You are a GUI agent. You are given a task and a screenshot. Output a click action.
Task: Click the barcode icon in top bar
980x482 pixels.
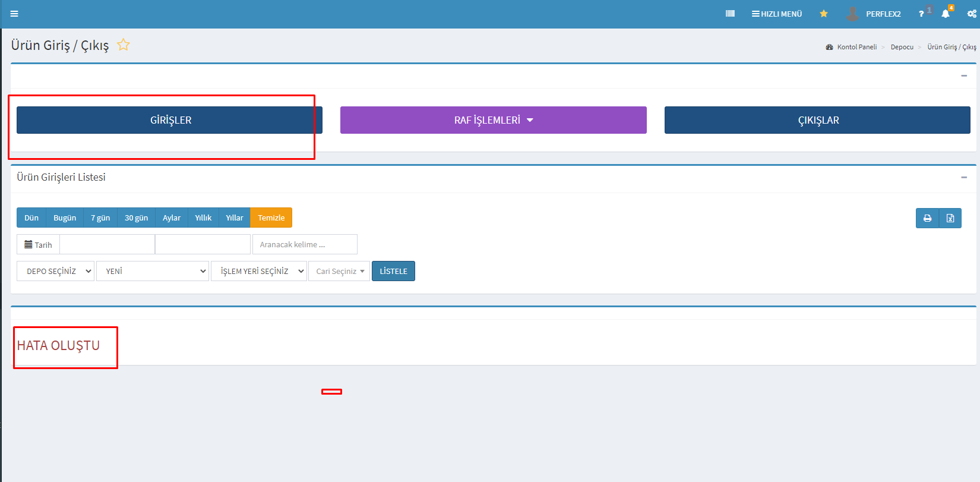click(x=730, y=14)
